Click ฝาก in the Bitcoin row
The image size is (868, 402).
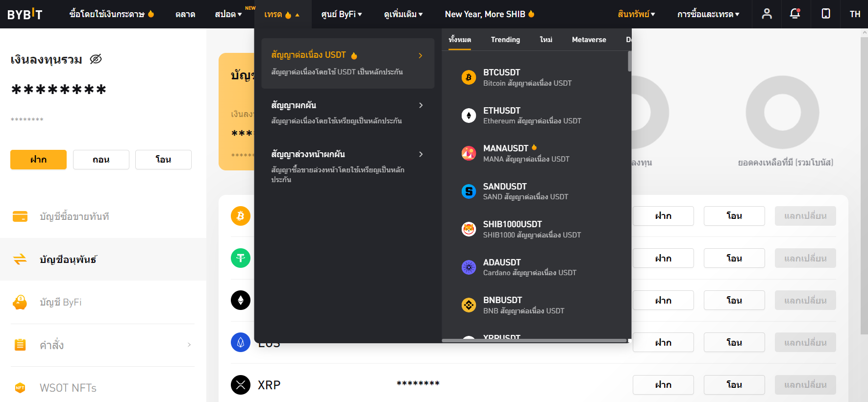pyautogui.click(x=663, y=216)
